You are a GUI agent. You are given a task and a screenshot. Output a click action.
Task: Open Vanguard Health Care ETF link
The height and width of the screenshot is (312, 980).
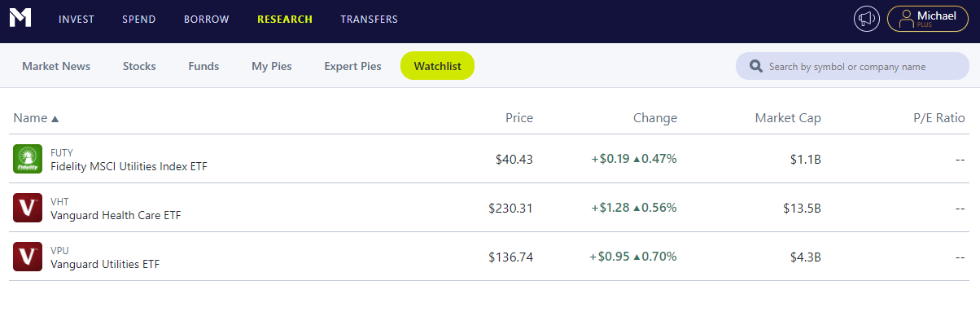[x=116, y=215]
